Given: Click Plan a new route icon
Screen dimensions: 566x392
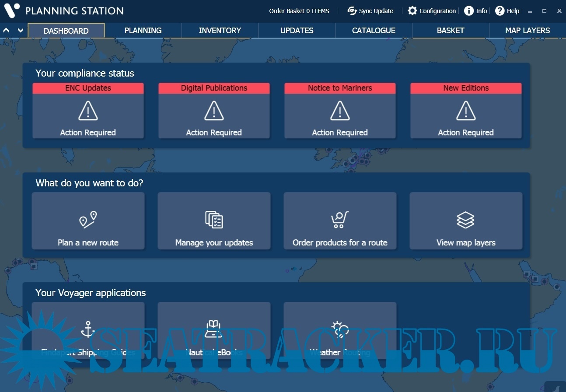Looking at the screenshot, I should (88, 219).
